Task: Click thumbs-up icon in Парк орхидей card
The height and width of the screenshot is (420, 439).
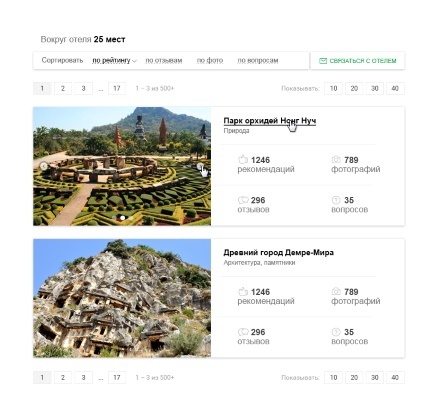Action: tap(243, 159)
